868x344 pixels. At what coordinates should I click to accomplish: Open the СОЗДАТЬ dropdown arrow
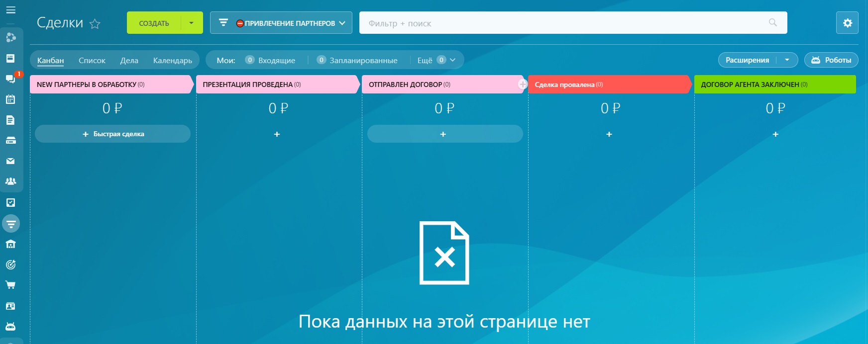192,23
